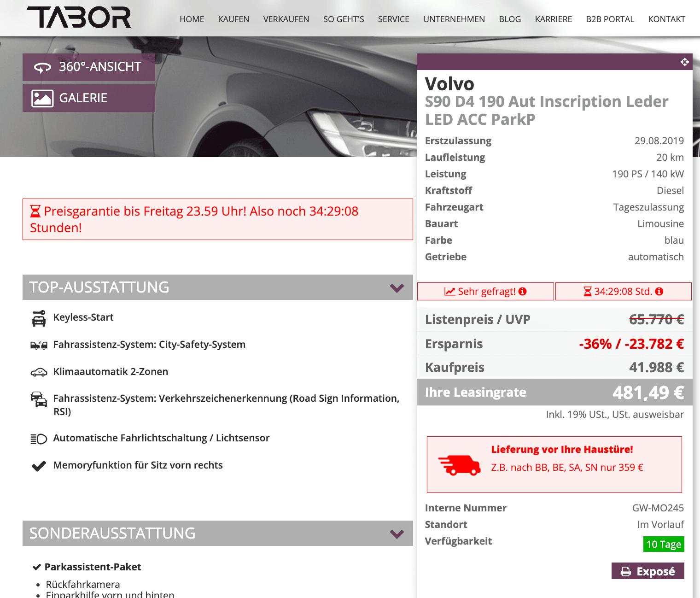Open the KARRIERE page
Viewport: 700px width, 598px height.
click(x=554, y=19)
